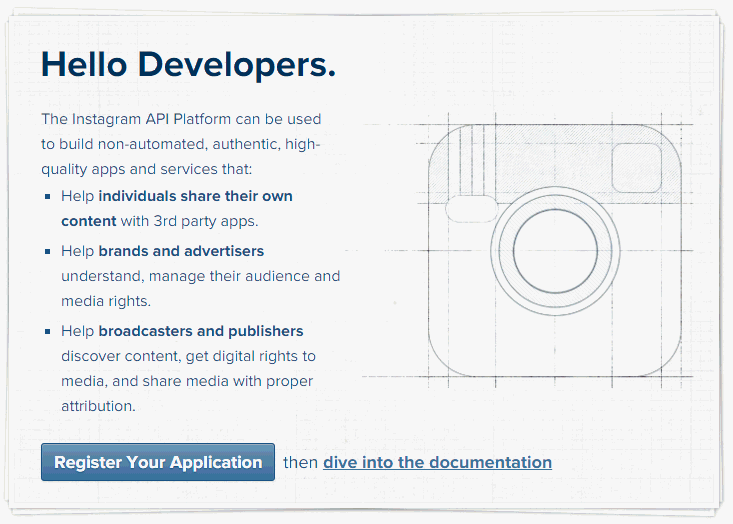Select the bold text 'broadcasters and publishers'
Image resolution: width=733 pixels, height=524 pixels.
(201, 331)
